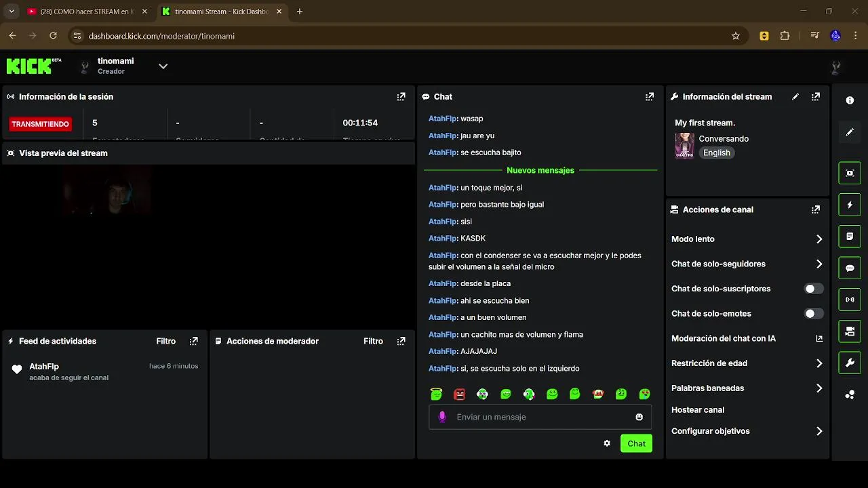This screenshot has width=868, height=488.
Task: Open chat settings gear icon
Action: [x=607, y=443]
